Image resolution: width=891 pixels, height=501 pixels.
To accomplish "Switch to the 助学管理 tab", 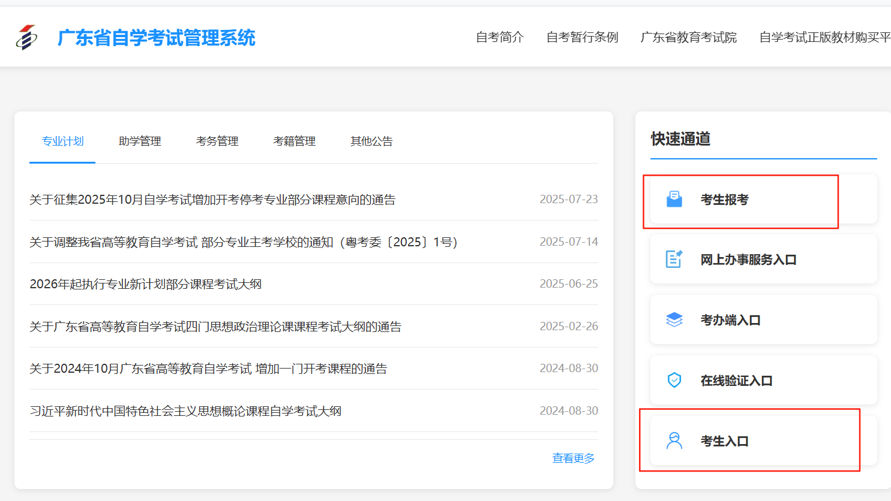I will tap(140, 141).
